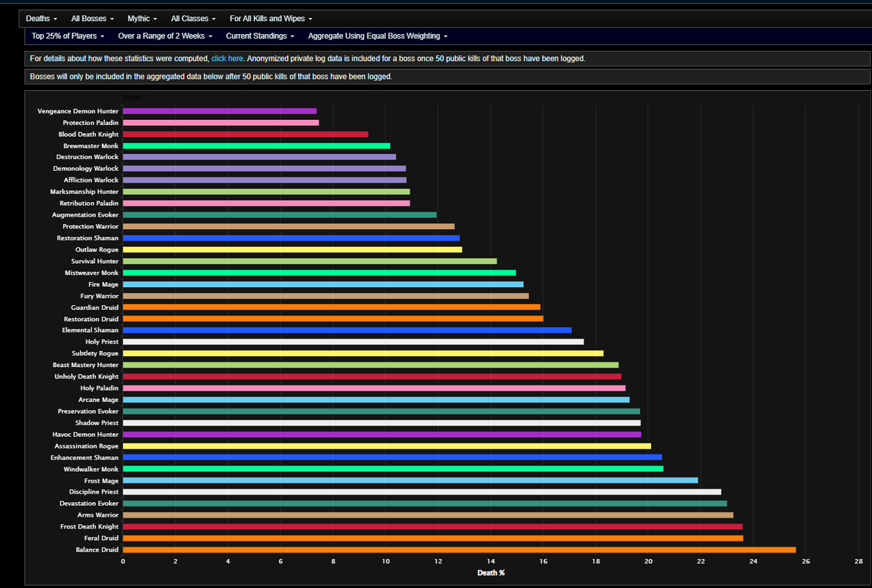This screenshot has width=872, height=588.
Task: Click the Shadow Priest bar
Action: click(381, 423)
